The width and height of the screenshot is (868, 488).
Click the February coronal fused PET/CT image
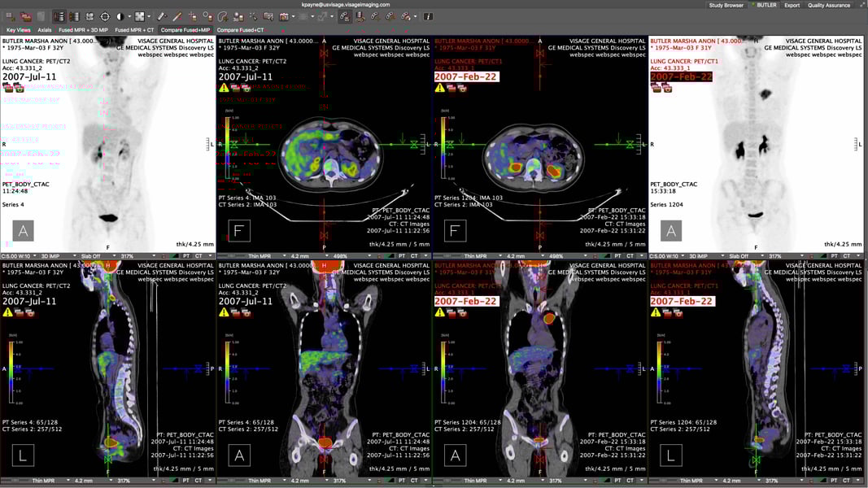click(x=540, y=366)
